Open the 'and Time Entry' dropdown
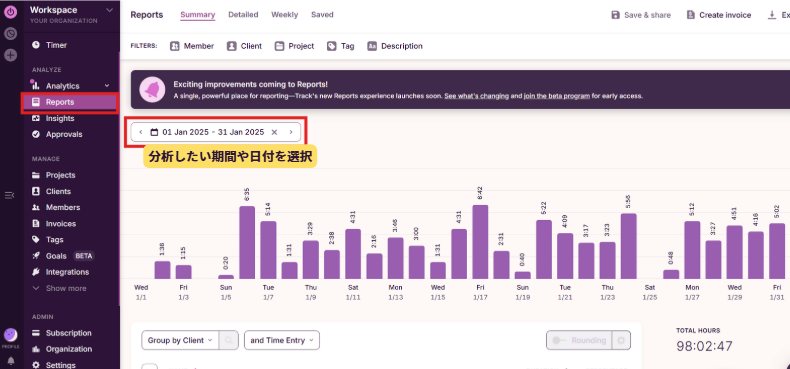The width and height of the screenshot is (790, 369). [282, 340]
